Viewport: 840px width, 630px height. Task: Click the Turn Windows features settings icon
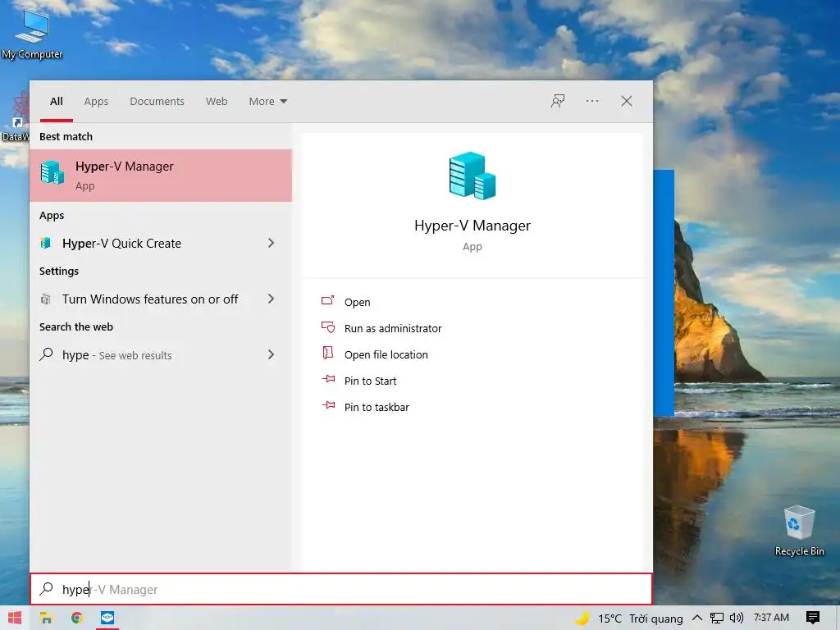[46, 299]
